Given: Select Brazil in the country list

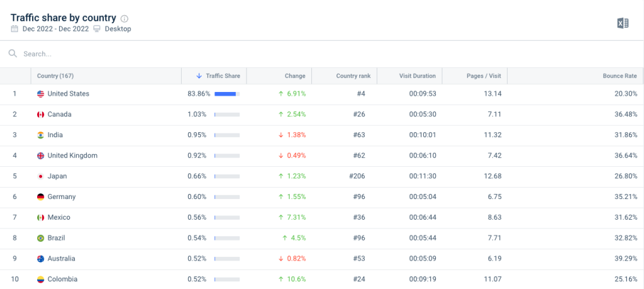Looking at the screenshot, I should 56,238.
